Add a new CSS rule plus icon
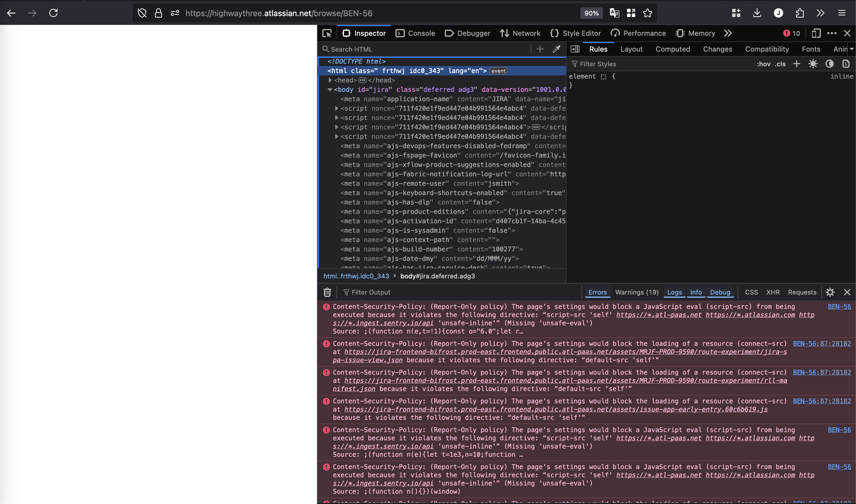 [x=796, y=64]
